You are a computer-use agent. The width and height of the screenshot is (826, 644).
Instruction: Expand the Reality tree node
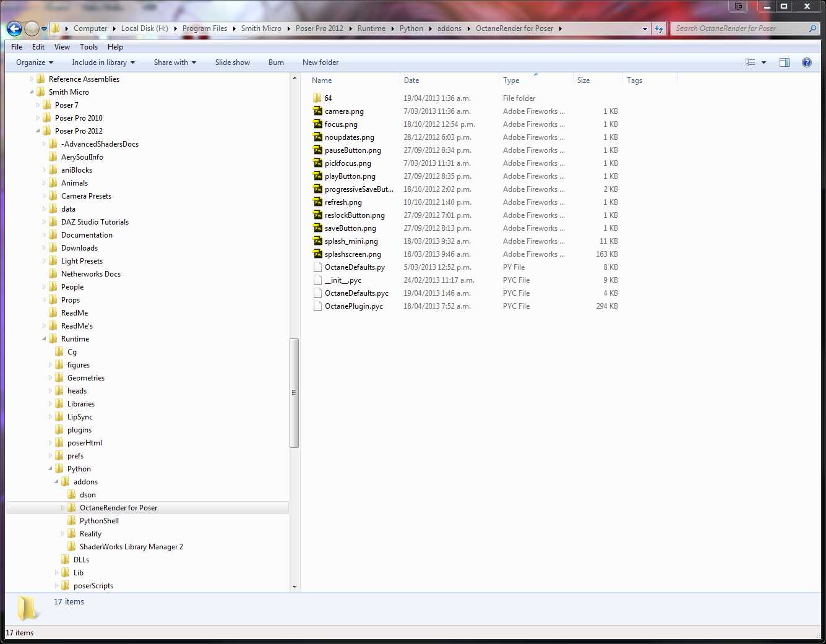[62, 534]
